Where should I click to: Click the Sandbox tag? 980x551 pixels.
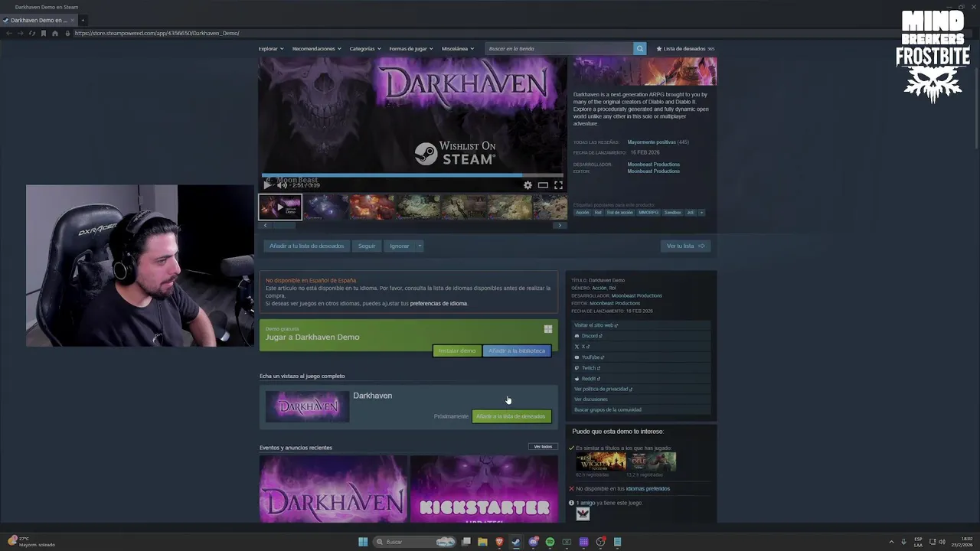pyautogui.click(x=672, y=212)
